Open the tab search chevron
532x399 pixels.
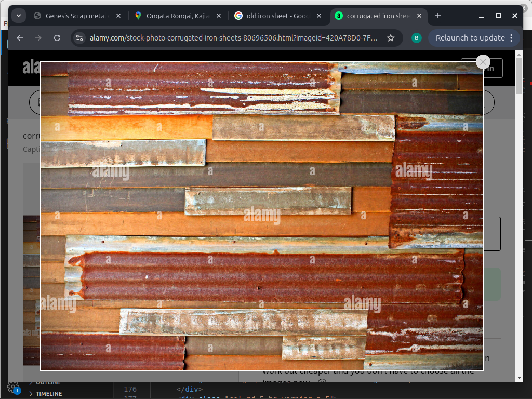click(x=18, y=16)
